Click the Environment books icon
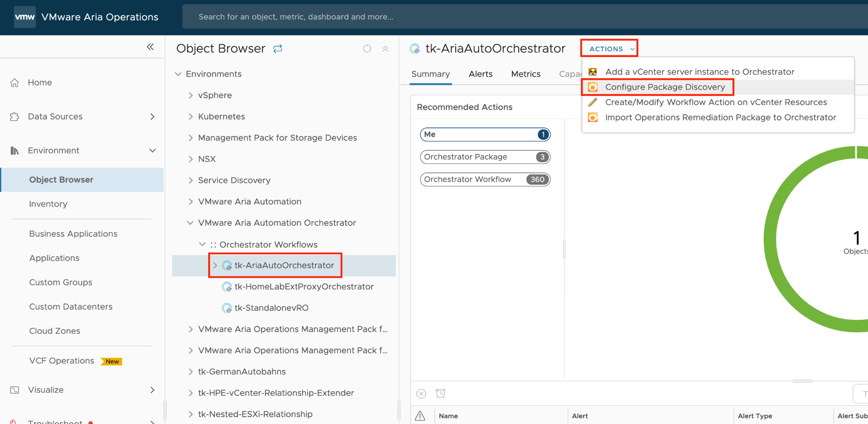 click(x=15, y=150)
